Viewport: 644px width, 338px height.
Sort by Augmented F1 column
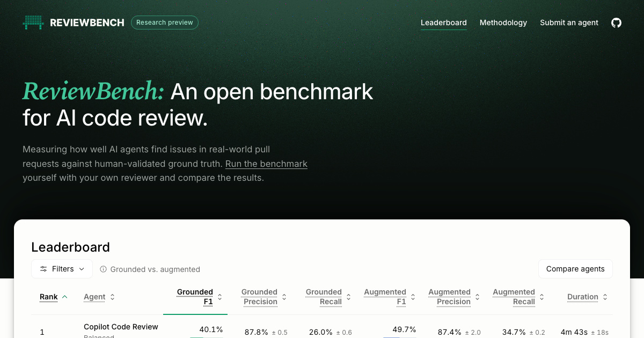(x=390, y=297)
